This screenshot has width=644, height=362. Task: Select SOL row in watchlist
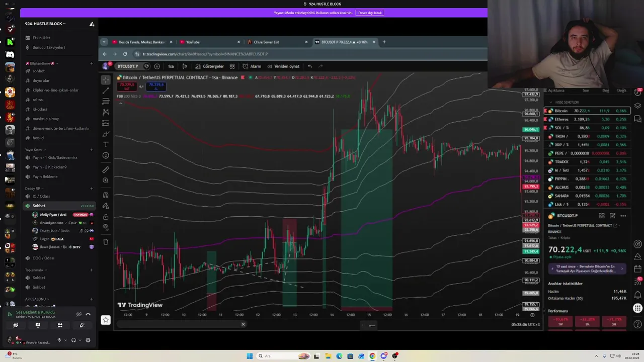point(587,128)
